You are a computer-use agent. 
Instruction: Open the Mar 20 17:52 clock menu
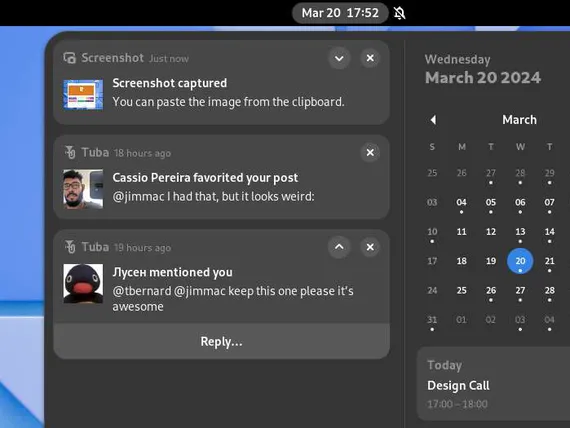click(340, 13)
